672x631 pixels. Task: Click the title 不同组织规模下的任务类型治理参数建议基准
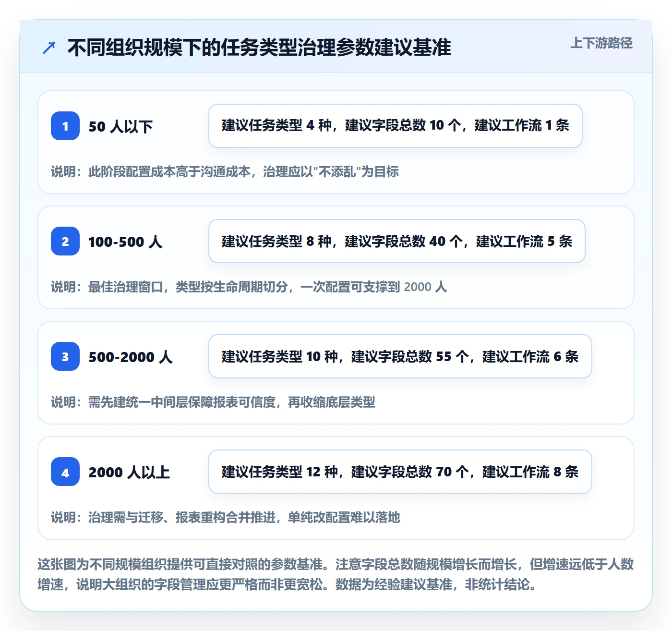(259, 48)
